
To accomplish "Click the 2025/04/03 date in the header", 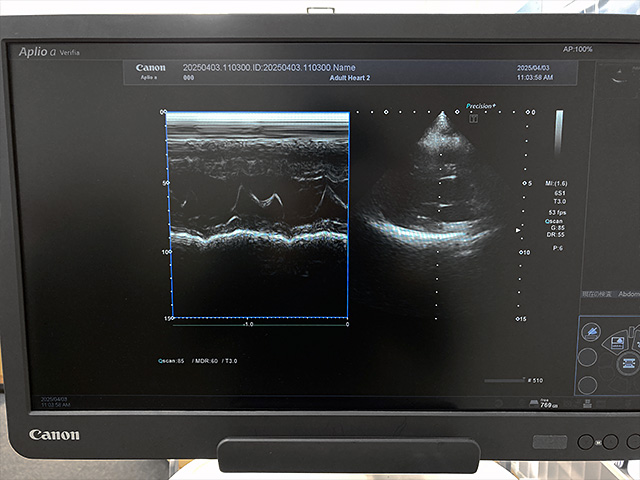I will (533, 68).
